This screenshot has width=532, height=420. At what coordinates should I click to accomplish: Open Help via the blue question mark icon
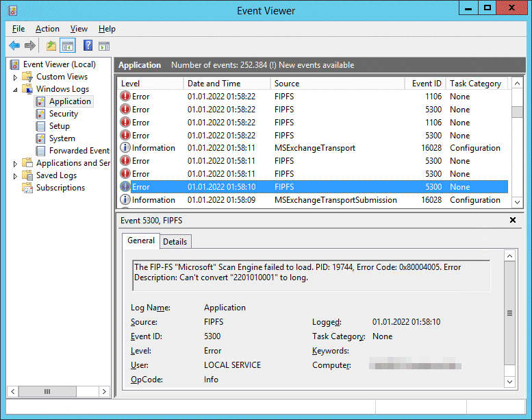pyautogui.click(x=88, y=45)
